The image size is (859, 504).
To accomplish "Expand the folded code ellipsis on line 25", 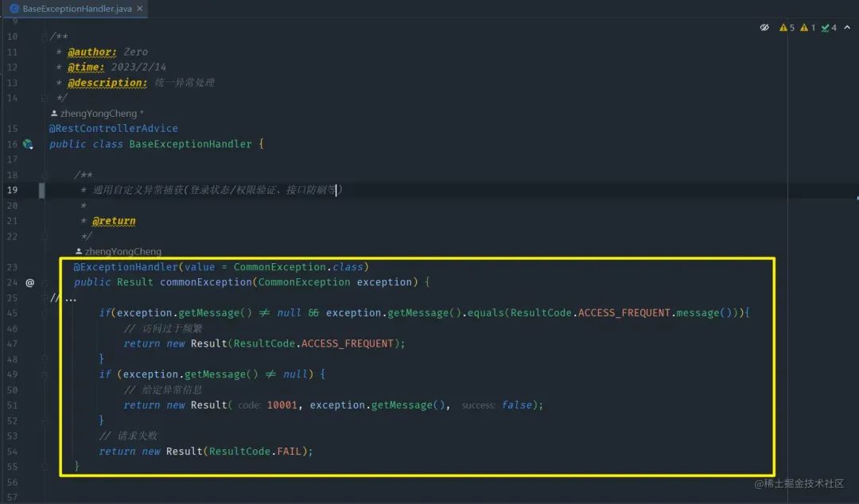I will click(71, 298).
